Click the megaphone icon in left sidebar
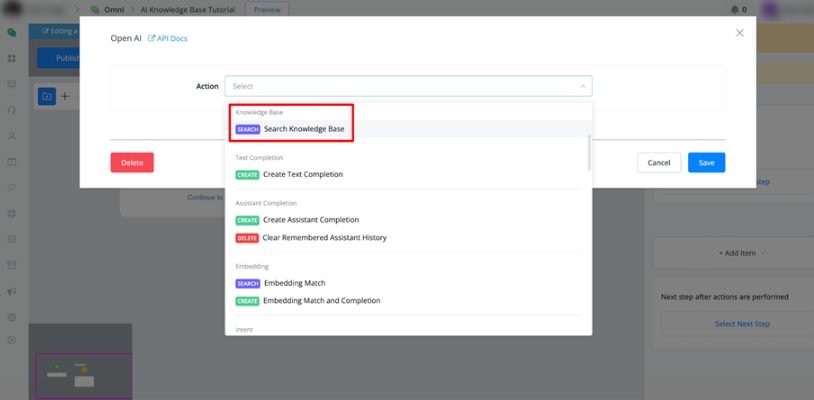The width and height of the screenshot is (814, 400). pos(11,291)
